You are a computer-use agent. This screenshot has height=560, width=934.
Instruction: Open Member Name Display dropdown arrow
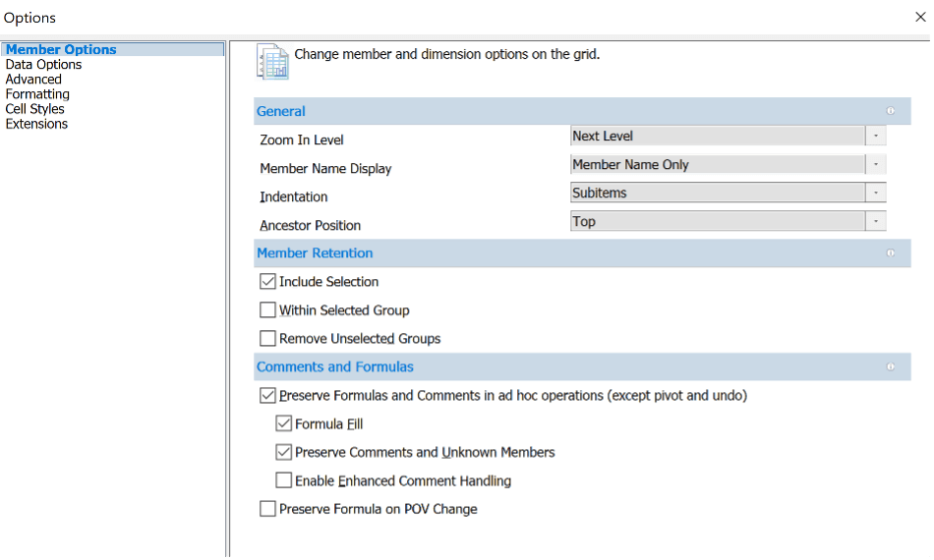tap(876, 164)
